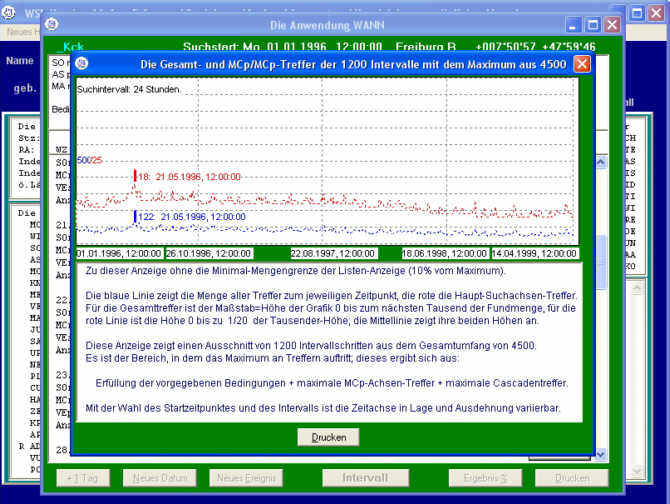Click the WANN window title bar icon
Screen dimensions: 670x504
[x=52, y=24]
